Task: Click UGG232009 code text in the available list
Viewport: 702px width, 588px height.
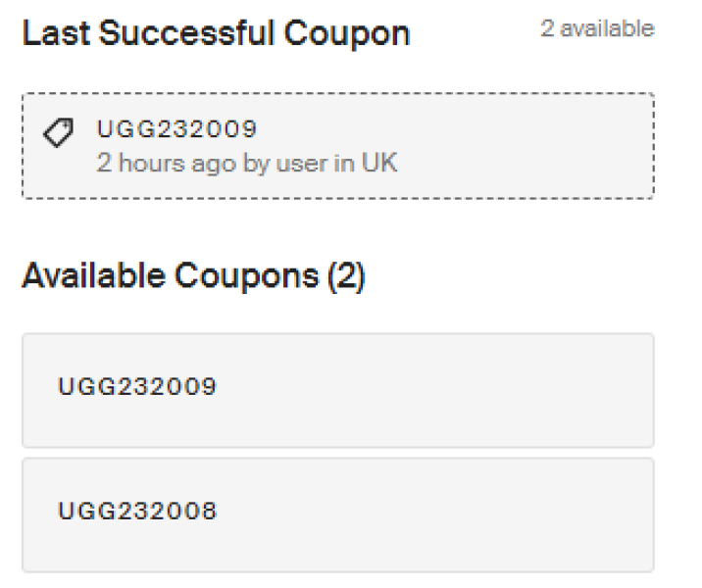Action: [x=137, y=386]
